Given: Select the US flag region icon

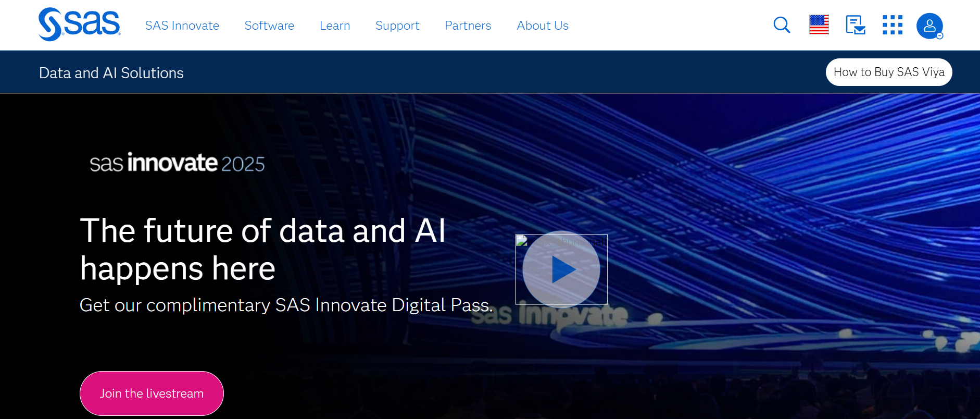Looking at the screenshot, I should pos(819,25).
